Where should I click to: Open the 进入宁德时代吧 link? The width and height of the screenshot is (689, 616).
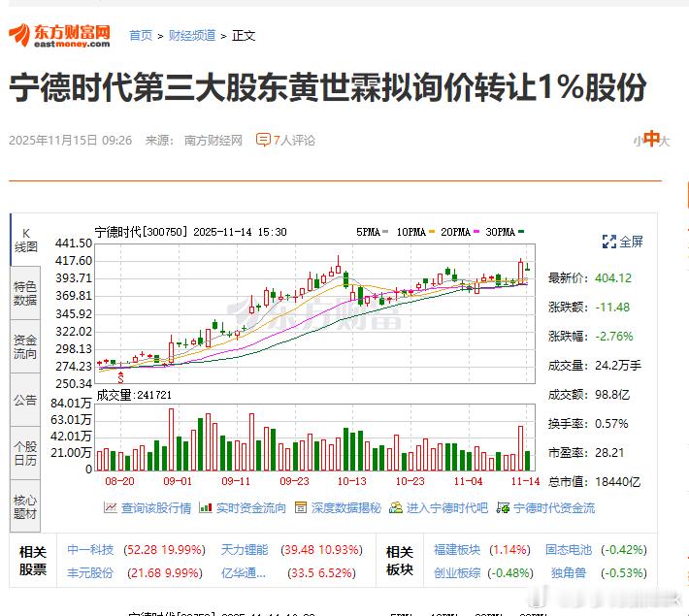(447, 508)
